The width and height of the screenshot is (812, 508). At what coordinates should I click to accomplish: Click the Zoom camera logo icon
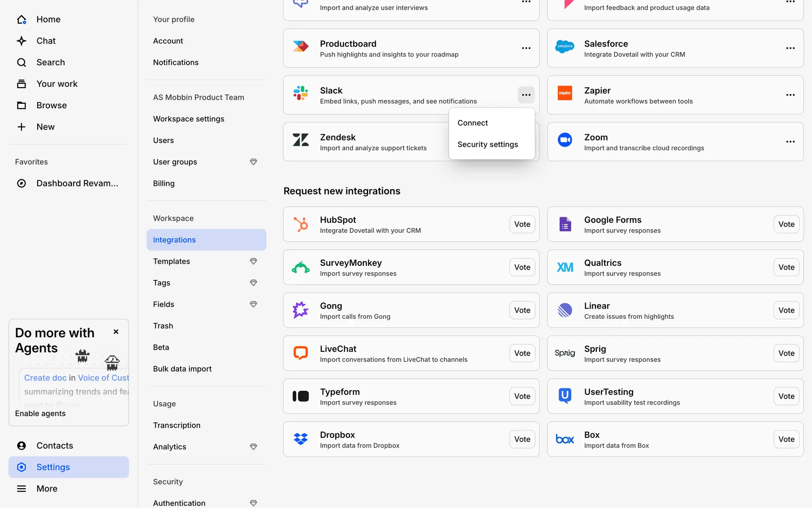pos(565,140)
